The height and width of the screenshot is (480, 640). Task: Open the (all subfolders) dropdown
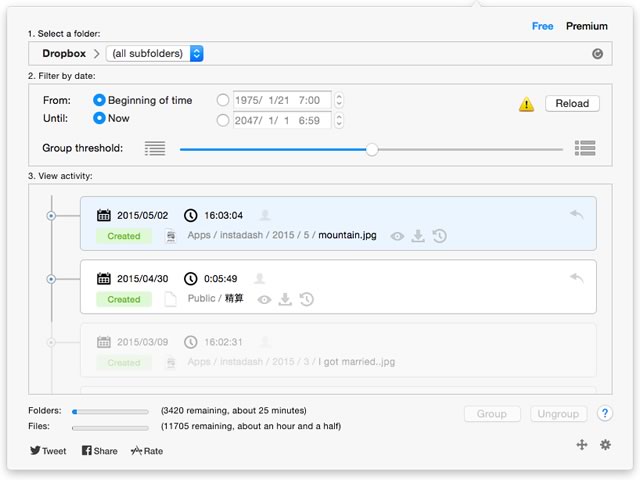[155, 53]
